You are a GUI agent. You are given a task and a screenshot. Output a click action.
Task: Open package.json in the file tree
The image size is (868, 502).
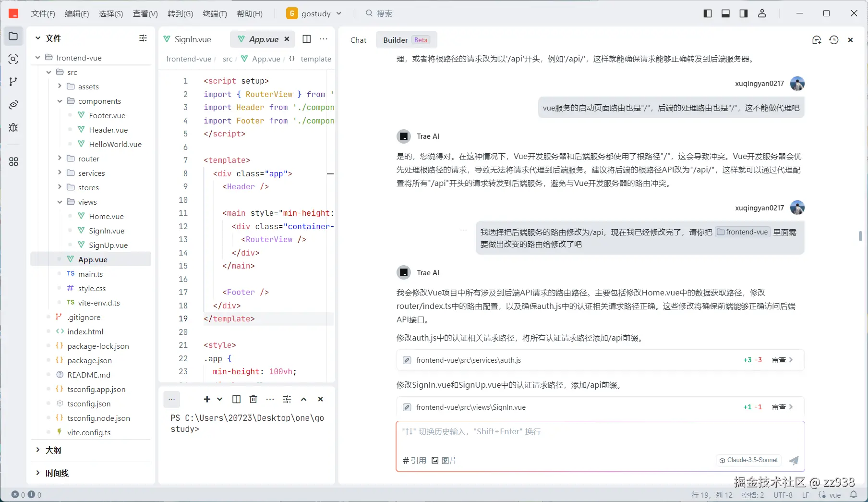pyautogui.click(x=89, y=360)
